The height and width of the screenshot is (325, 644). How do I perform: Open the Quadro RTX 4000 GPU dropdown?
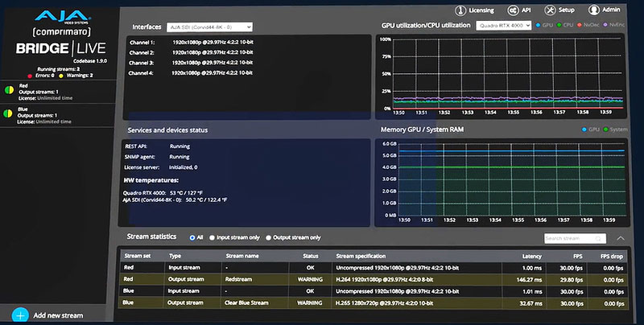tap(503, 26)
